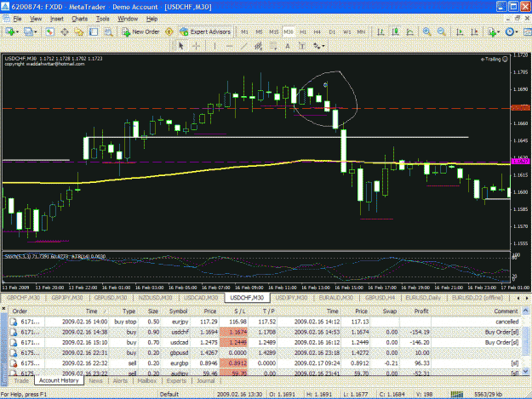The width and height of the screenshot is (532, 399).
Task: Click the magenta price label on price axis
Action: pyautogui.click(x=520, y=162)
